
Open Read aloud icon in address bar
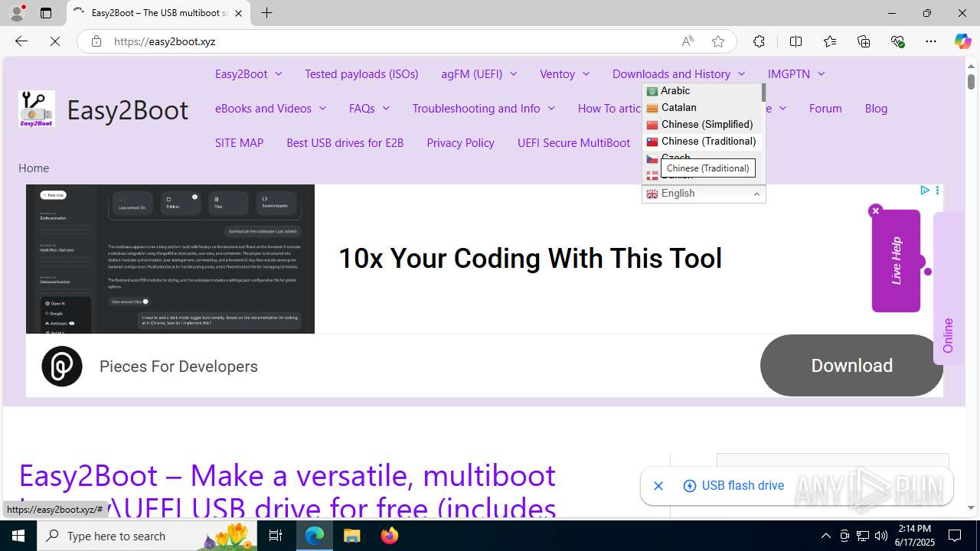[688, 41]
